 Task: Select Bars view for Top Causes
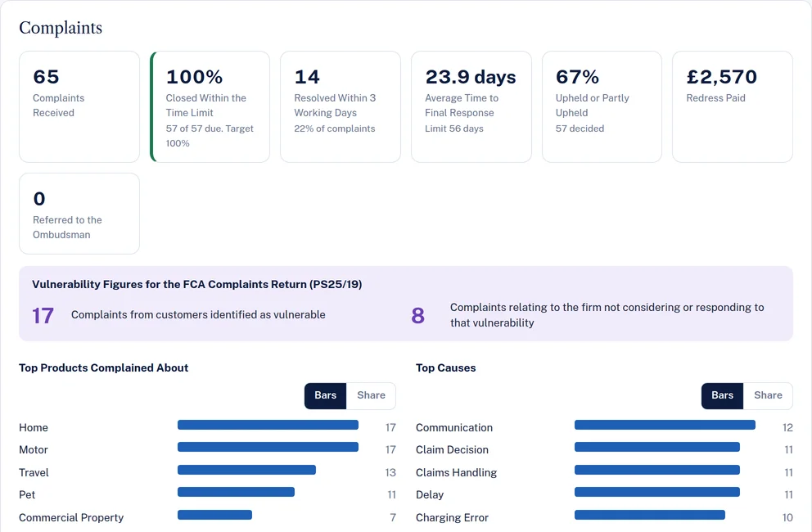click(x=722, y=395)
